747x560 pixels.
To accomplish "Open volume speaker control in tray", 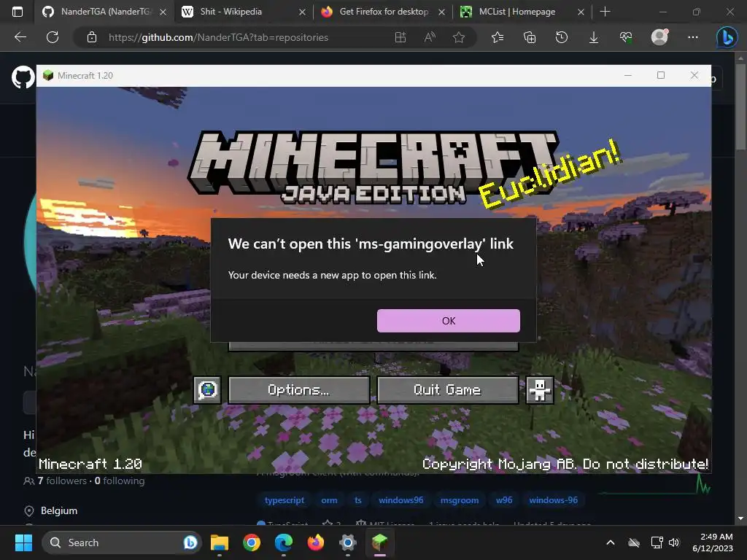I will pos(673,542).
